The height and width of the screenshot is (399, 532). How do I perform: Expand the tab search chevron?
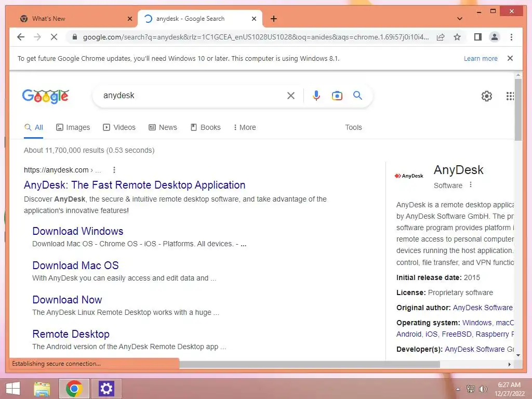pyautogui.click(x=460, y=19)
